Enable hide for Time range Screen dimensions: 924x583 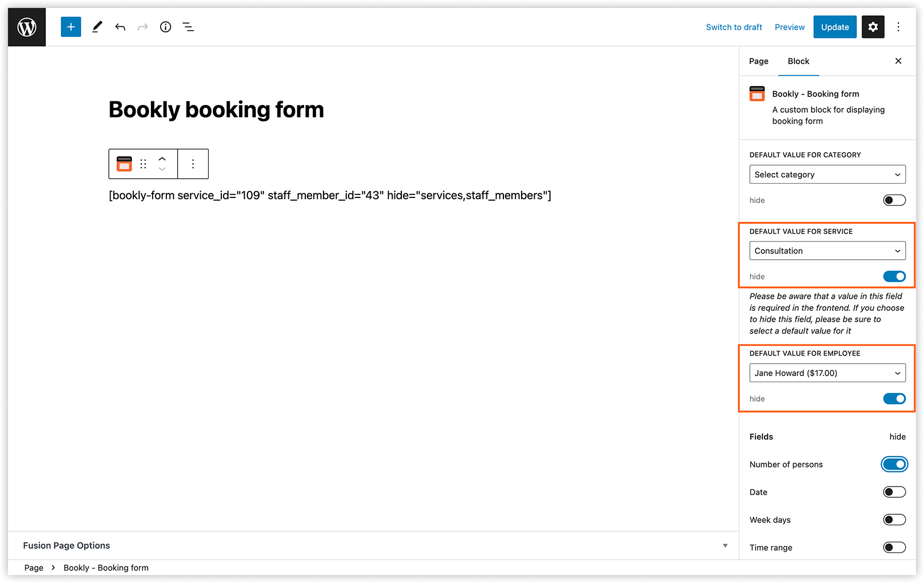pyautogui.click(x=894, y=548)
